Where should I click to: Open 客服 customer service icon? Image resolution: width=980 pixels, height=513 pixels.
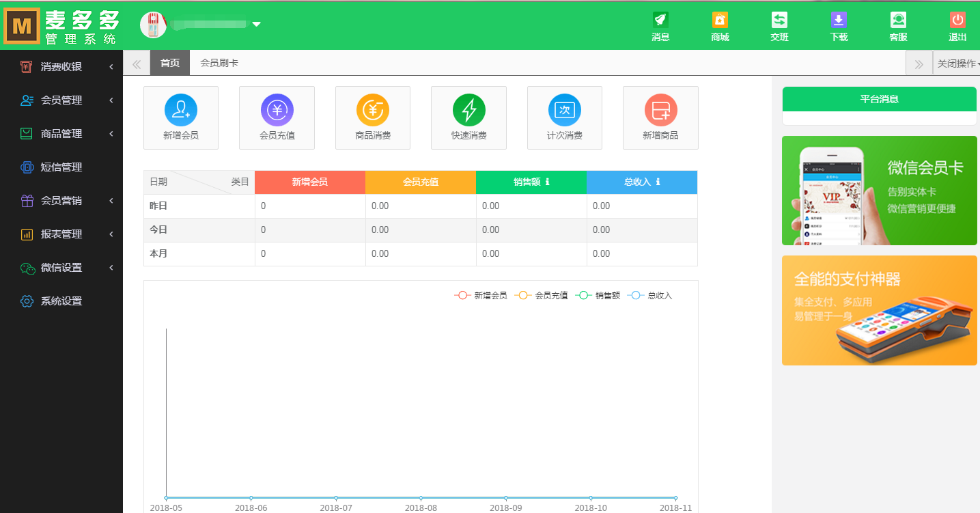tap(898, 26)
